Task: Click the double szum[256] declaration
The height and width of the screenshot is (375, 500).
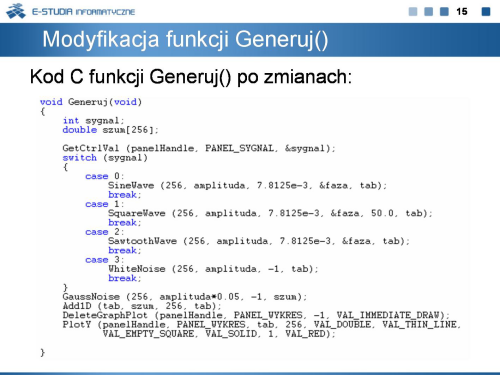Action: click(110, 130)
